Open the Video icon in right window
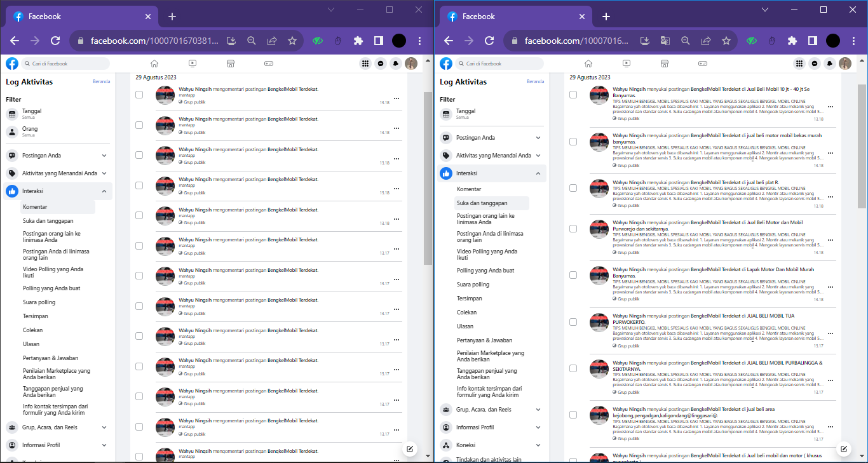 [627, 64]
